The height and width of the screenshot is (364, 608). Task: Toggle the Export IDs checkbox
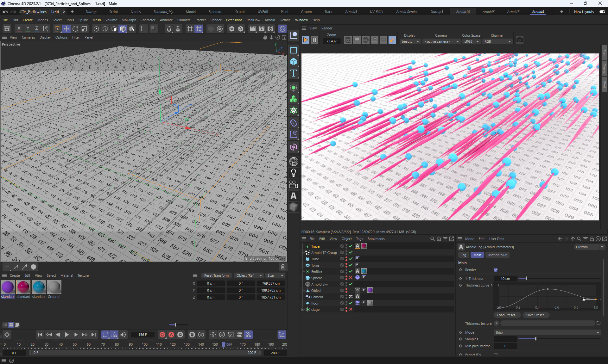(x=496, y=355)
